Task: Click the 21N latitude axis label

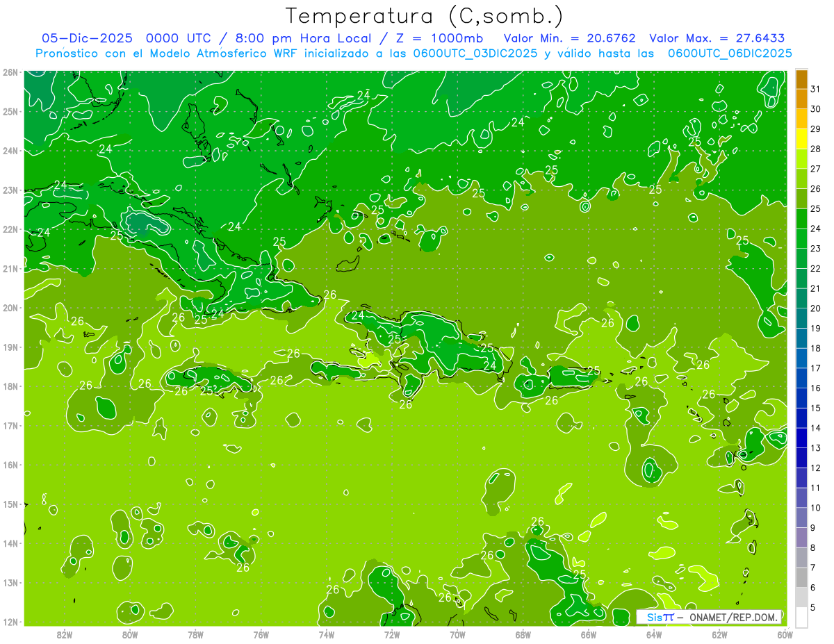Action: pos(10,268)
